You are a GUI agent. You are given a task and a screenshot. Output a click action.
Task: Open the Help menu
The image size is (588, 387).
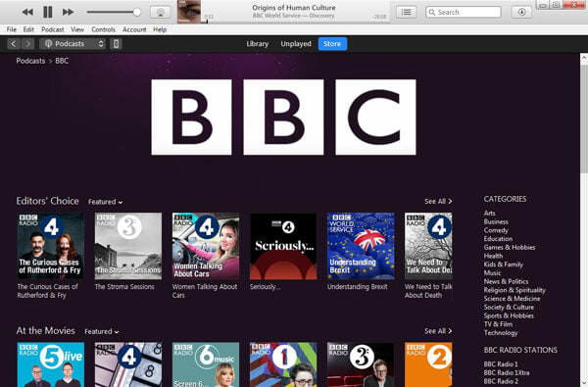(160, 29)
